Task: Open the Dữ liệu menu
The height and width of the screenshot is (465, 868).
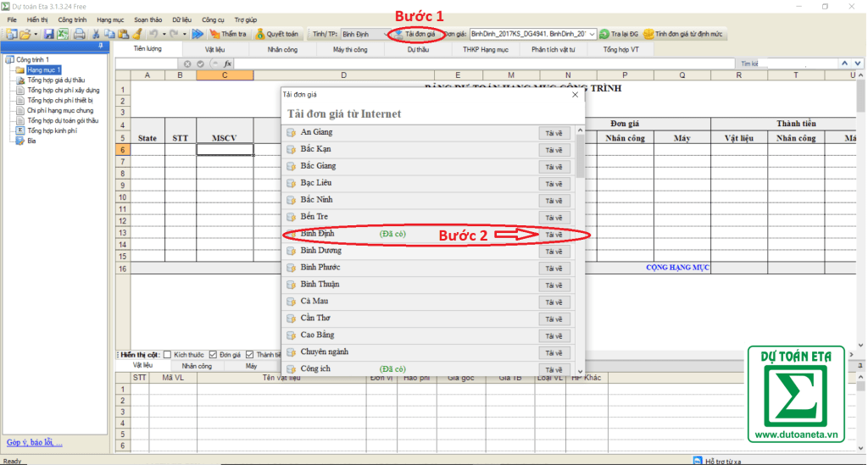Action: (181, 20)
